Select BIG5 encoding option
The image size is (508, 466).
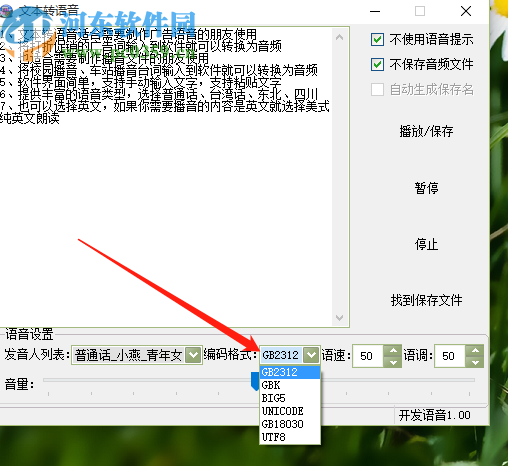click(290, 398)
